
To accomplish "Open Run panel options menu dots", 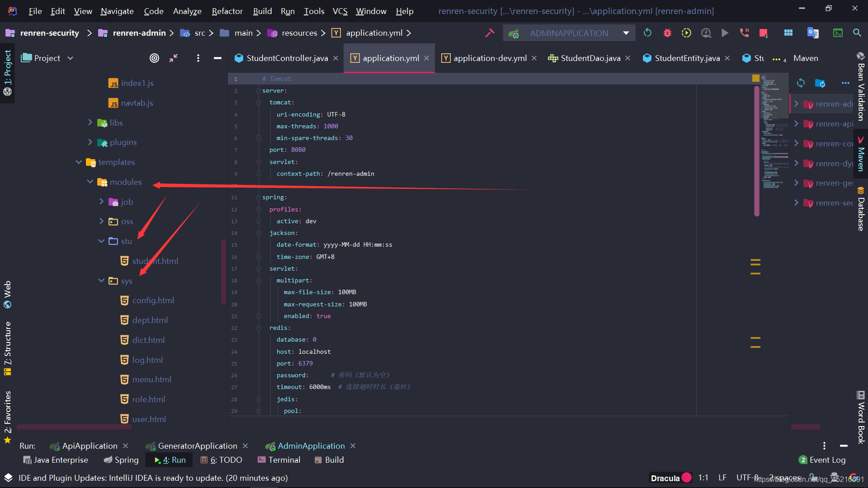I will [824, 446].
